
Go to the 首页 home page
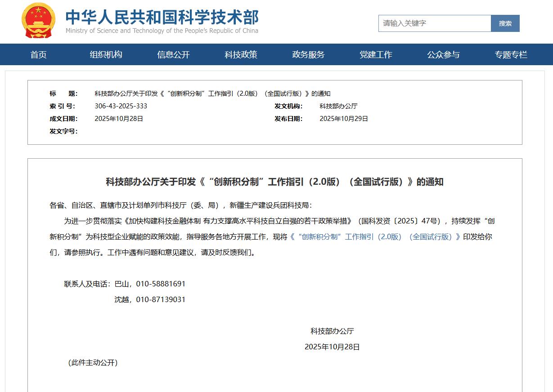(38, 55)
